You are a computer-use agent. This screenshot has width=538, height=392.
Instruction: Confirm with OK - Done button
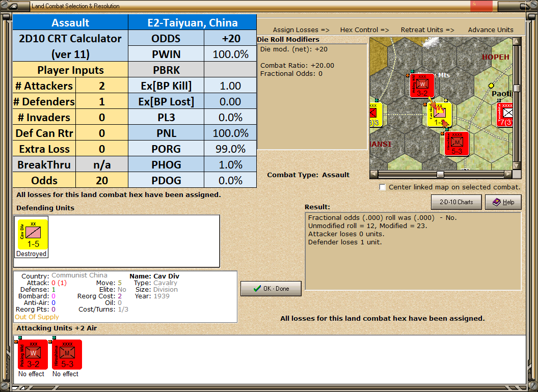coord(271,289)
